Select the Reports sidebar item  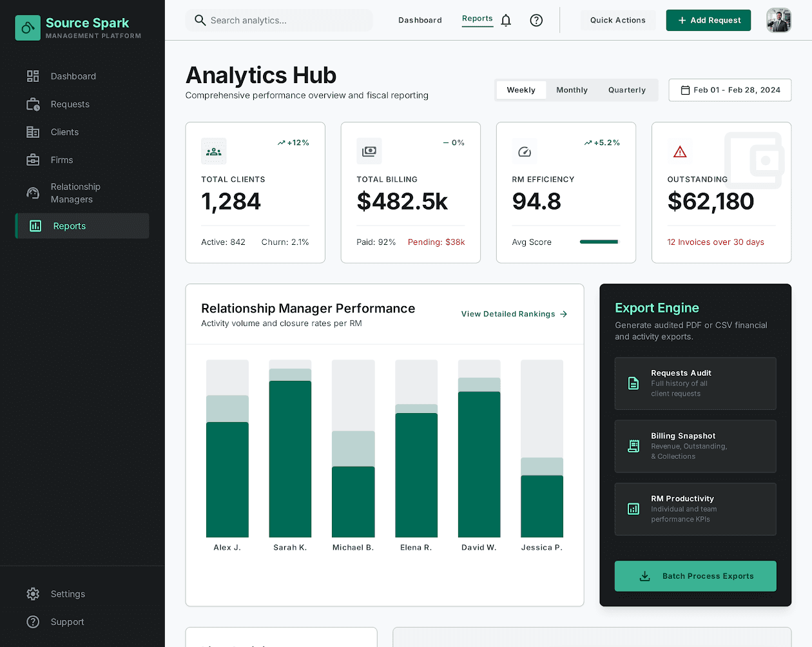click(x=82, y=226)
